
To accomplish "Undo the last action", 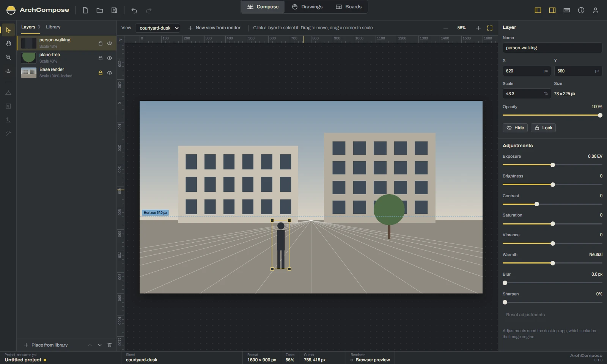I will (134, 10).
